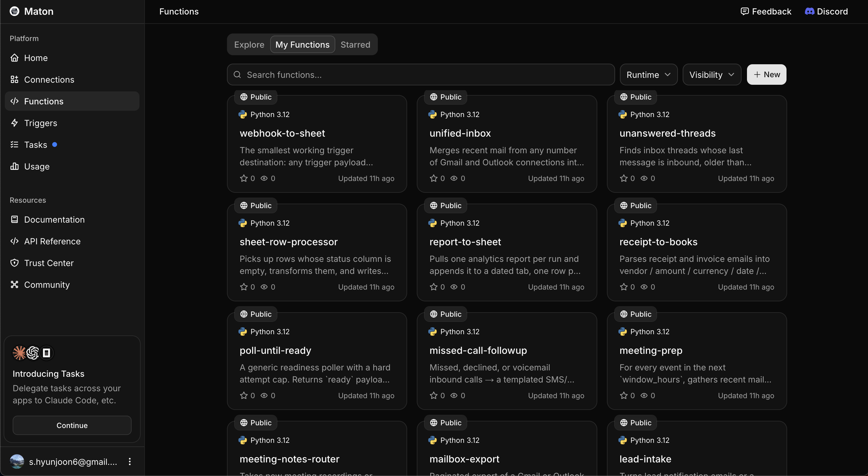Viewport: 868px width, 476px height.
Task: Click Continue in the Introducing Tasks card
Action: coord(72,425)
